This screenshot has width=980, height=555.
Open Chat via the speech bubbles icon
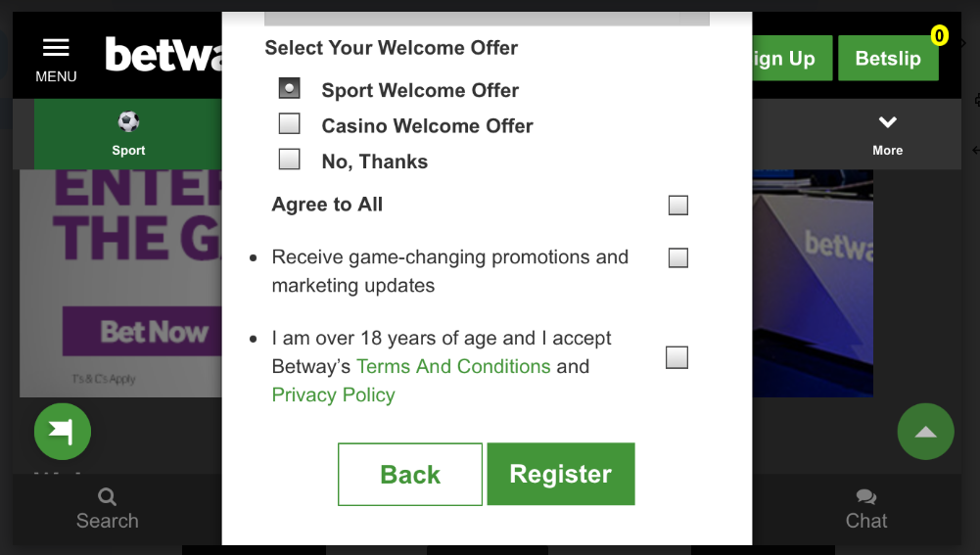pyautogui.click(x=866, y=497)
